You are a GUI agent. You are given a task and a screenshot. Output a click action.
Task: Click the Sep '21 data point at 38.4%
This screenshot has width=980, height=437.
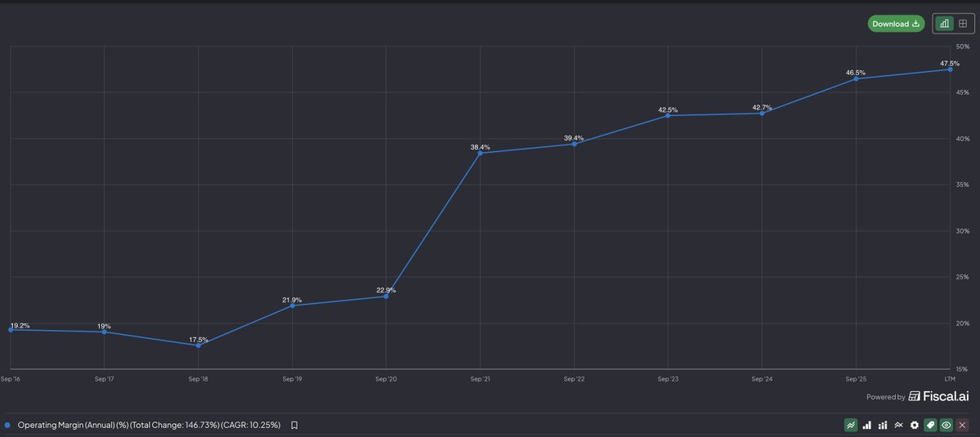pyautogui.click(x=480, y=153)
